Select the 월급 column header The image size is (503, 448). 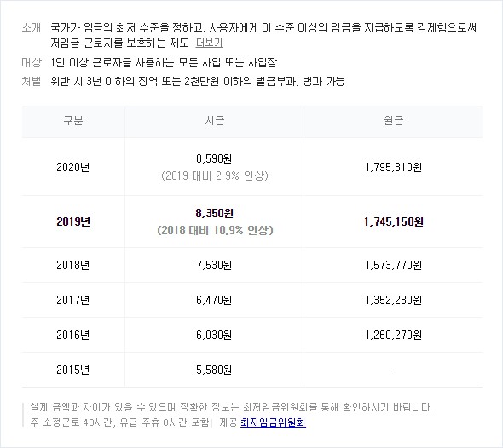393,120
